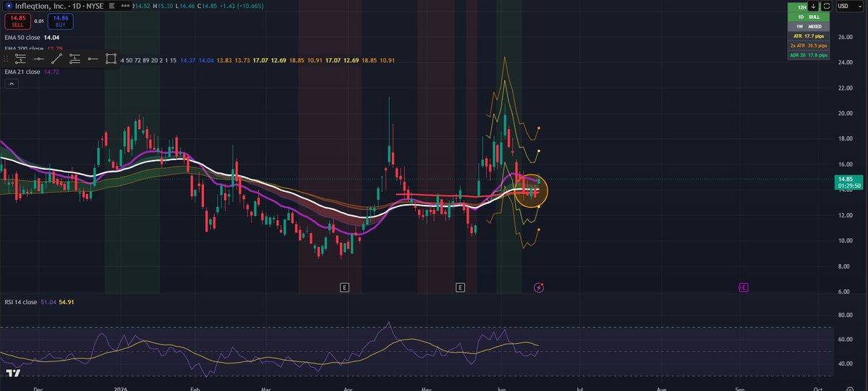
Task: Click the EMA 21 close indicator legend
Action: coord(31,72)
